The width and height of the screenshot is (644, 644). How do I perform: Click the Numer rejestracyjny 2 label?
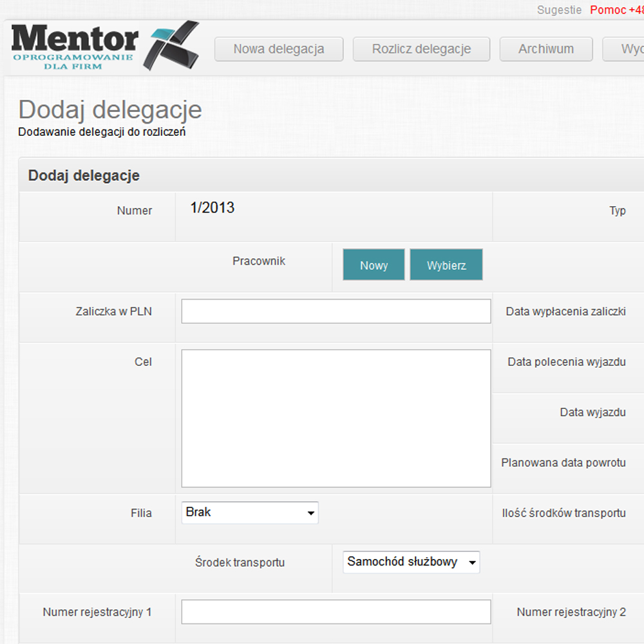pos(571,612)
